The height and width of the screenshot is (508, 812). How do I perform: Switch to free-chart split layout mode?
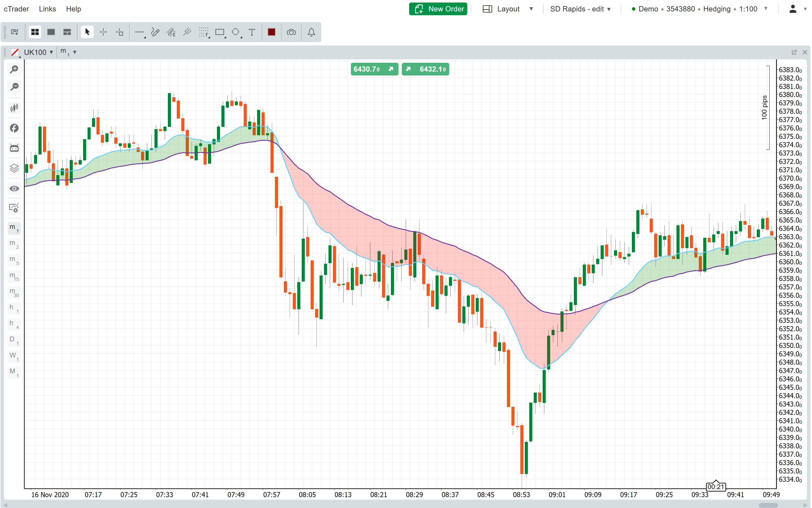pos(67,32)
